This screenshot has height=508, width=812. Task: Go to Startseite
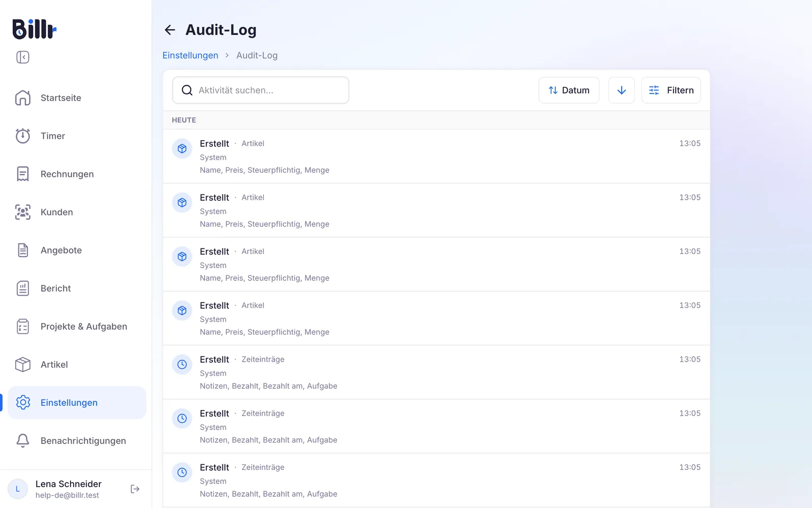(77, 98)
